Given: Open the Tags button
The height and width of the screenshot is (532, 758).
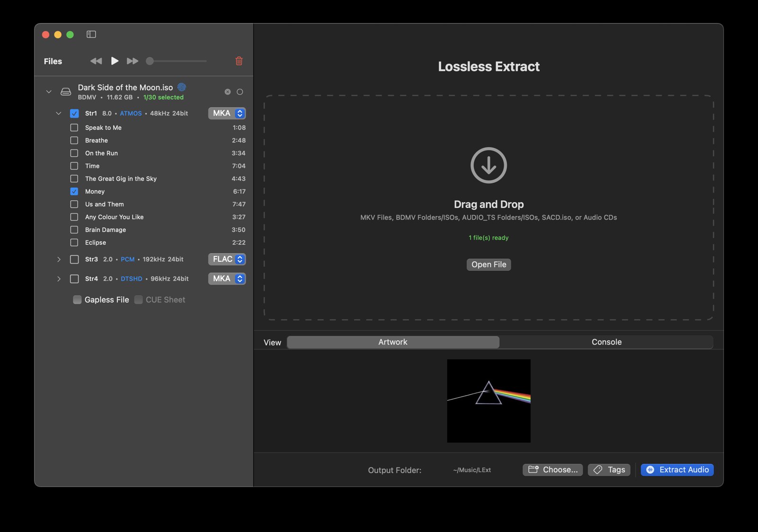Looking at the screenshot, I should coord(609,470).
